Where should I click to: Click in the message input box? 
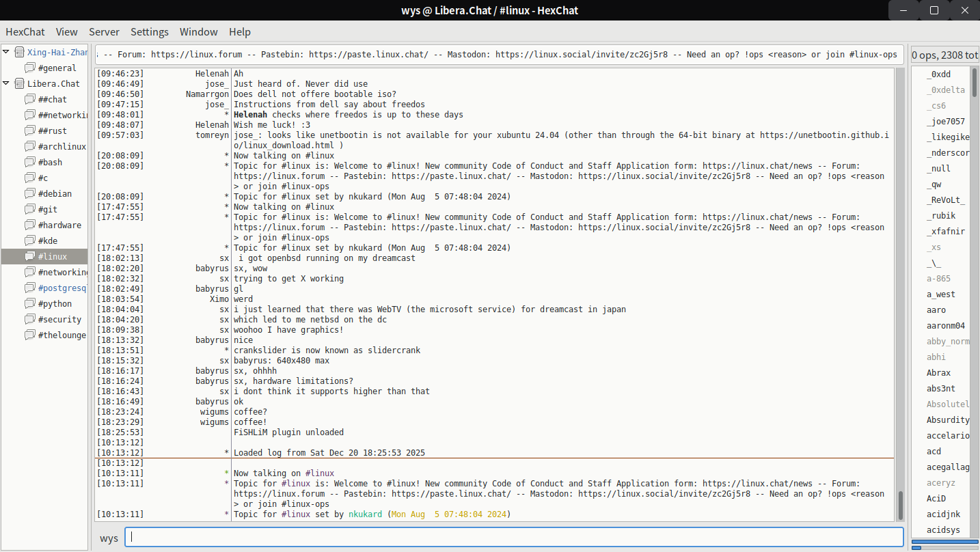pyautogui.click(x=514, y=537)
